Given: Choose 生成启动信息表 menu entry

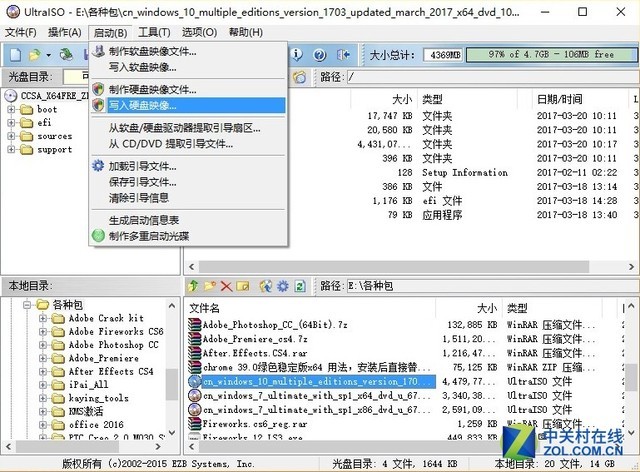Looking at the screenshot, I should pyautogui.click(x=188, y=220).
